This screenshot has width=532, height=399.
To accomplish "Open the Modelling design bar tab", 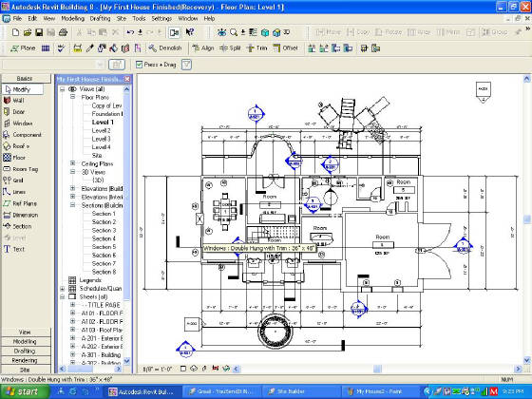I will 25,341.
